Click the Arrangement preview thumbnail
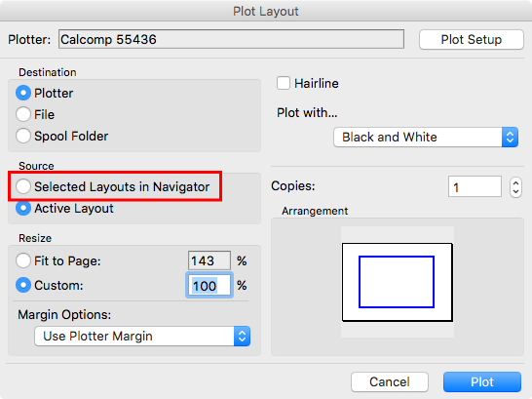Screen dimensions: 532x399 pos(397,282)
